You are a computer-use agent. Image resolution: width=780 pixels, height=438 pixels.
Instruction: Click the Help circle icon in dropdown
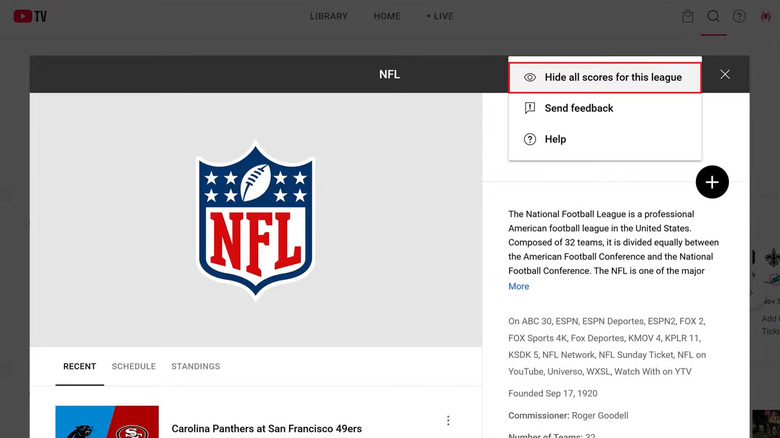(530, 139)
